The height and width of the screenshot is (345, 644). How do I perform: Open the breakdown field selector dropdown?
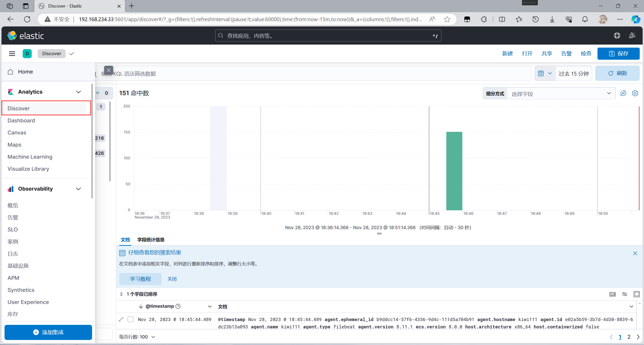coord(561,94)
